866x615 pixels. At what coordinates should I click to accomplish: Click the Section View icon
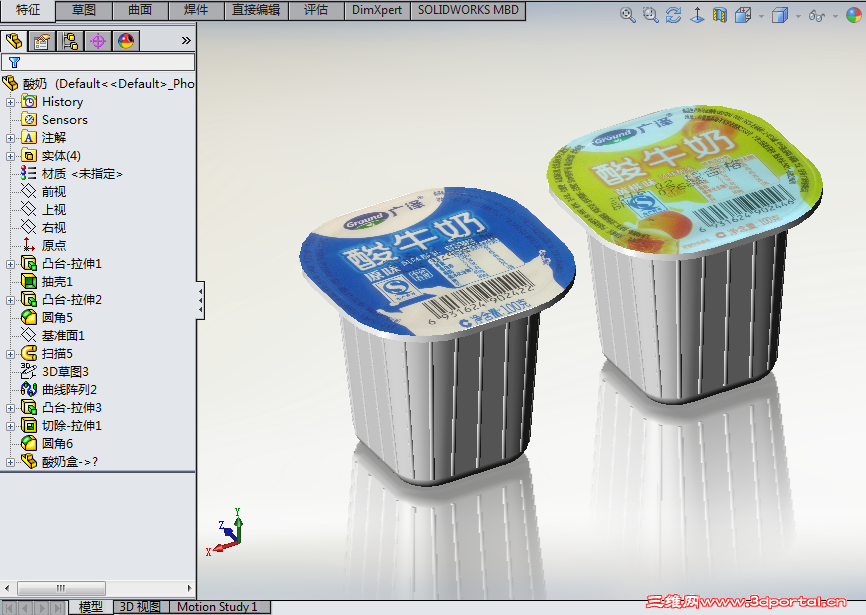(720, 15)
